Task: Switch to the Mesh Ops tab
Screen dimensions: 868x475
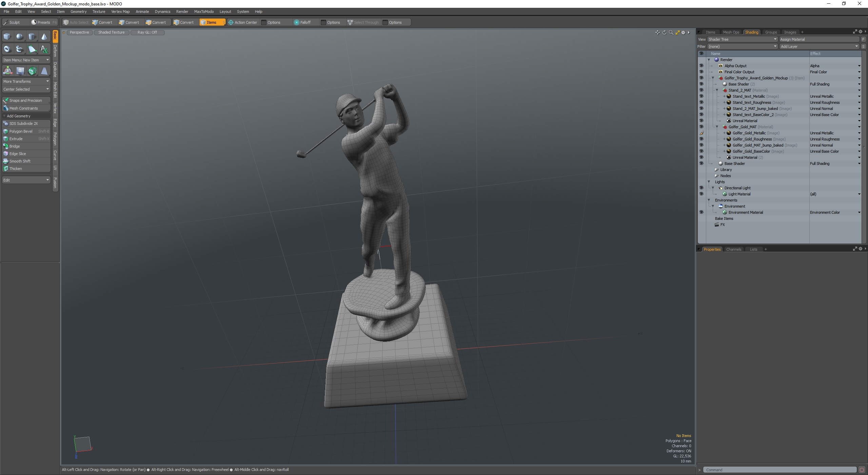Action: point(731,32)
